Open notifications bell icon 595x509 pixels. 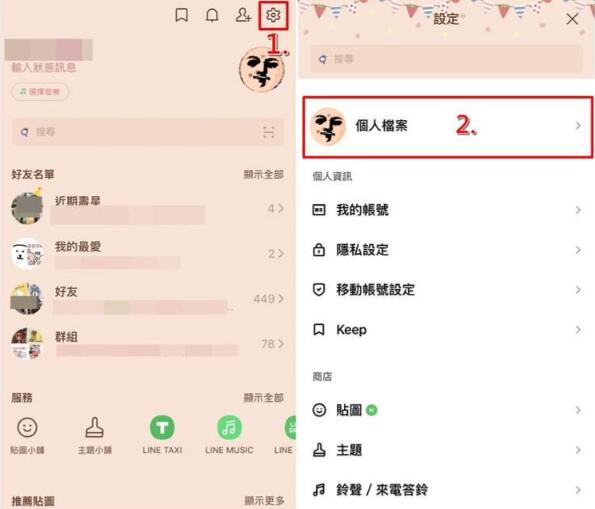(x=212, y=16)
